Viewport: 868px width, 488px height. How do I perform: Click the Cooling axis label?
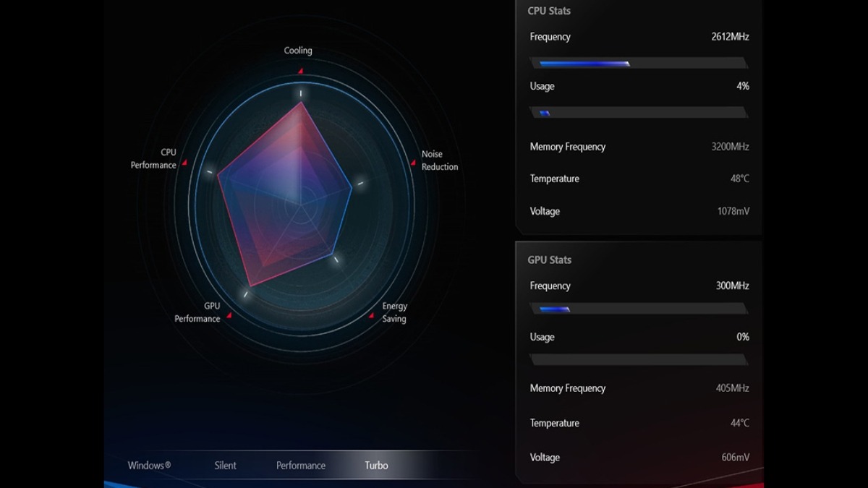click(x=298, y=51)
